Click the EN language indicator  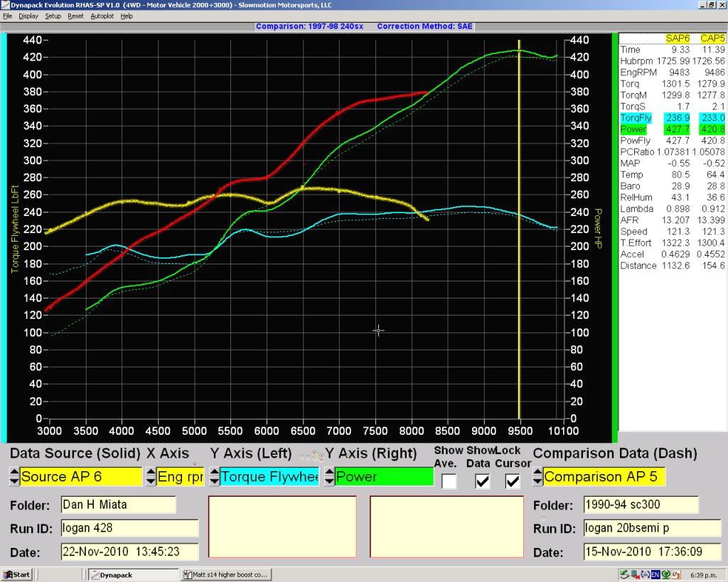click(x=655, y=575)
